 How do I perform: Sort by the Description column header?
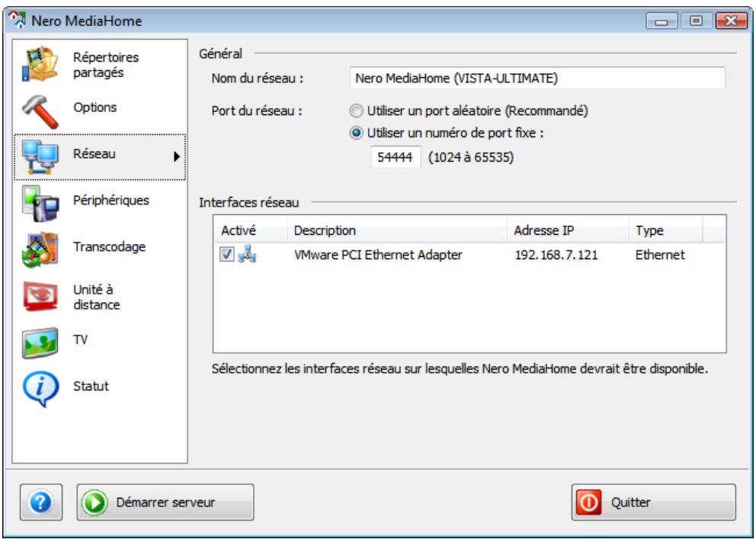tap(397, 230)
